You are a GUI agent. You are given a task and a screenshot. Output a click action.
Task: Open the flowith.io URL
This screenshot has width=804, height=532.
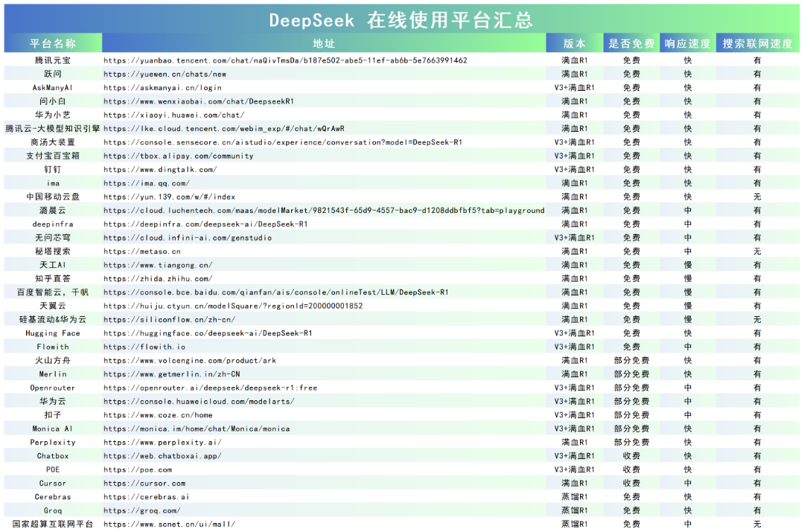click(144, 347)
